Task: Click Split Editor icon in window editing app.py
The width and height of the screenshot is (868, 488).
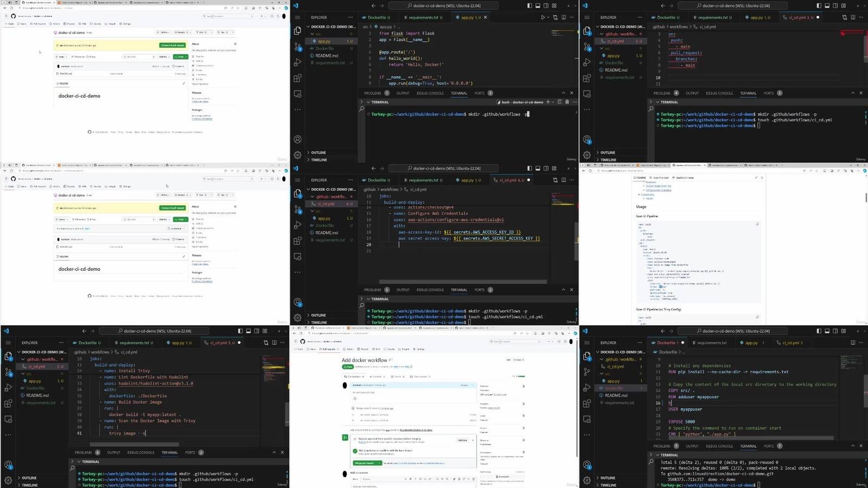Action: [x=564, y=17]
